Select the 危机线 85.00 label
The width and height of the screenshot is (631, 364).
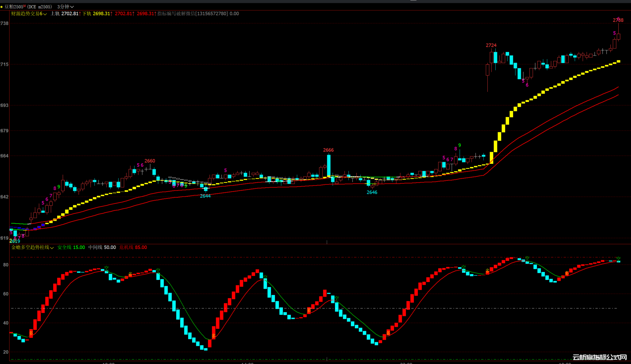click(x=133, y=247)
